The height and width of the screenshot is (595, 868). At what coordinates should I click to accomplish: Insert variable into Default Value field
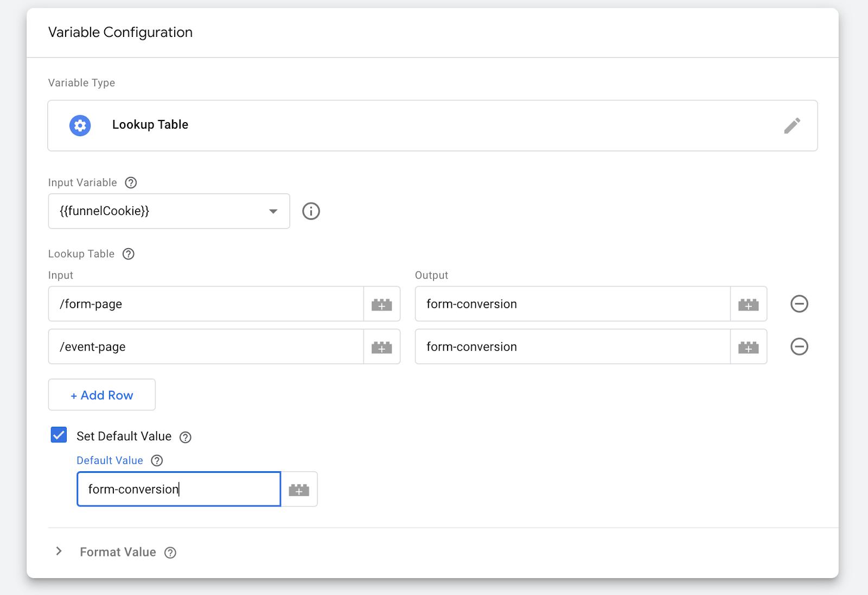pyautogui.click(x=299, y=490)
